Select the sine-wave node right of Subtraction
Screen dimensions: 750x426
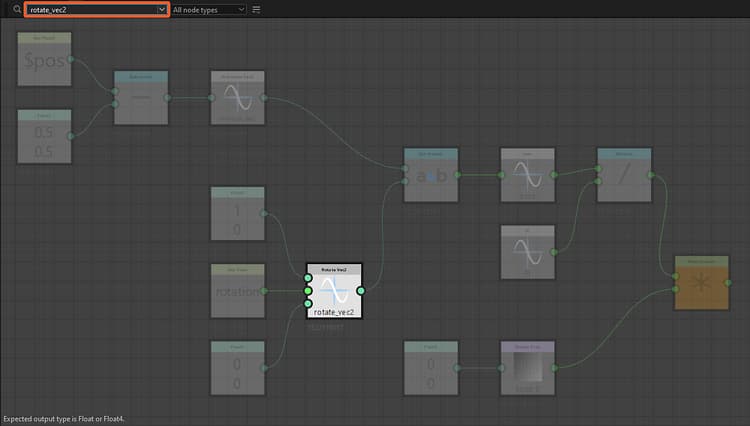tap(238, 98)
